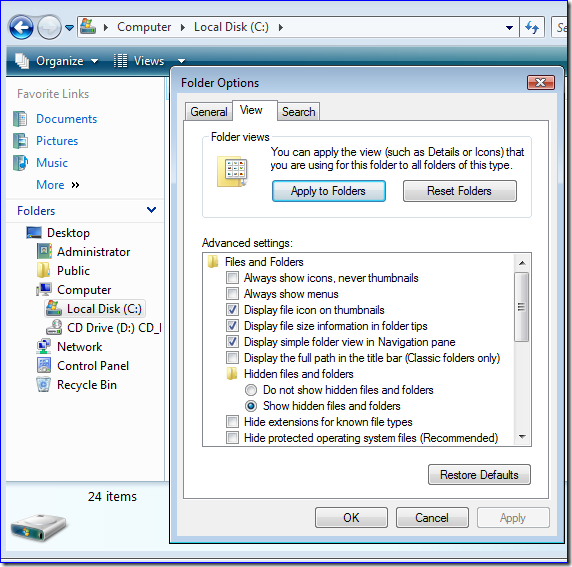
Task: Click the Recycle Bin icon
Action: [x=43, y=385]
